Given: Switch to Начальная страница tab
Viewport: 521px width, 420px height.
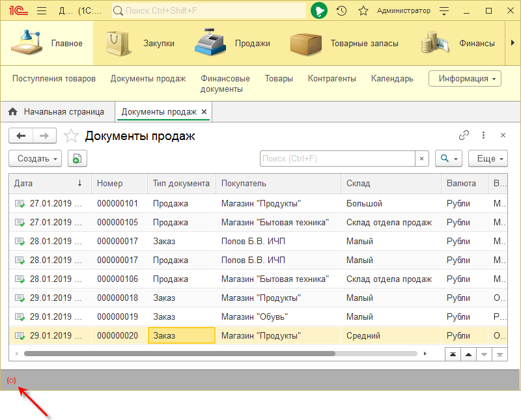Looking at the screenshot, I should (x=57, y=111).
